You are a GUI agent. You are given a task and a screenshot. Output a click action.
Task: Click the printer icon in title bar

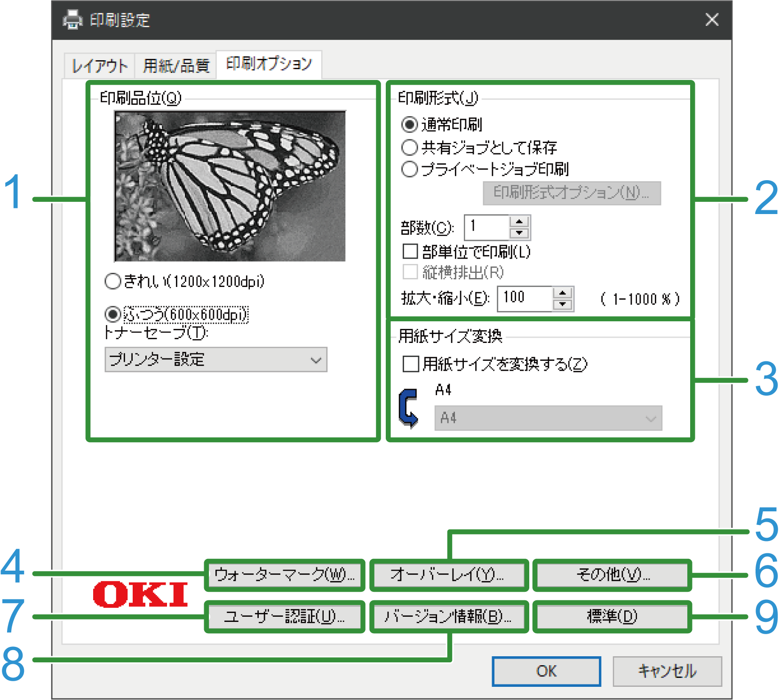click(x=72, y=20)
